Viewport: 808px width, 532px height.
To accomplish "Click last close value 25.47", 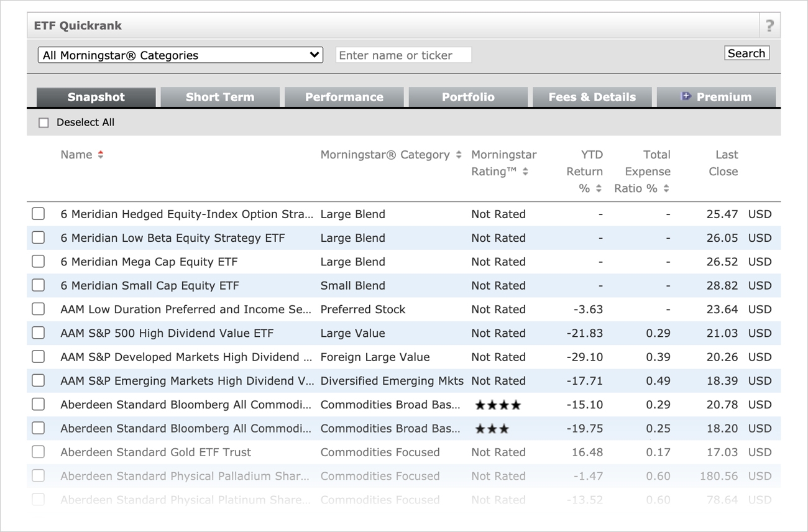I will click(722, 214).
